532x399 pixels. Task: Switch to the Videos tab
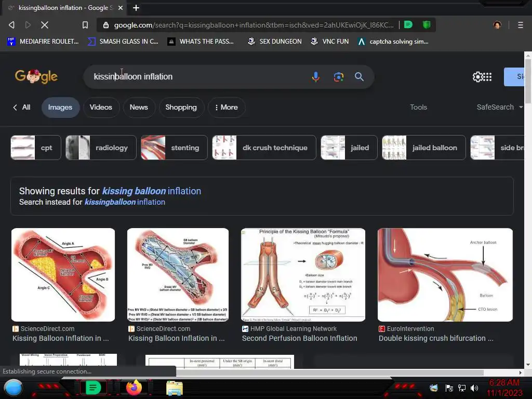pos(101,107)
